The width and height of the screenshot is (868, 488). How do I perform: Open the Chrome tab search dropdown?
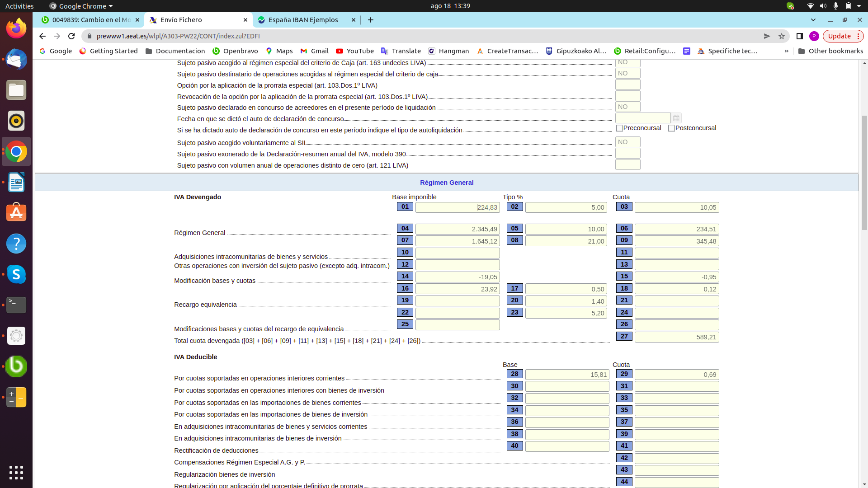pyautogui.click(x=813, y=20)
